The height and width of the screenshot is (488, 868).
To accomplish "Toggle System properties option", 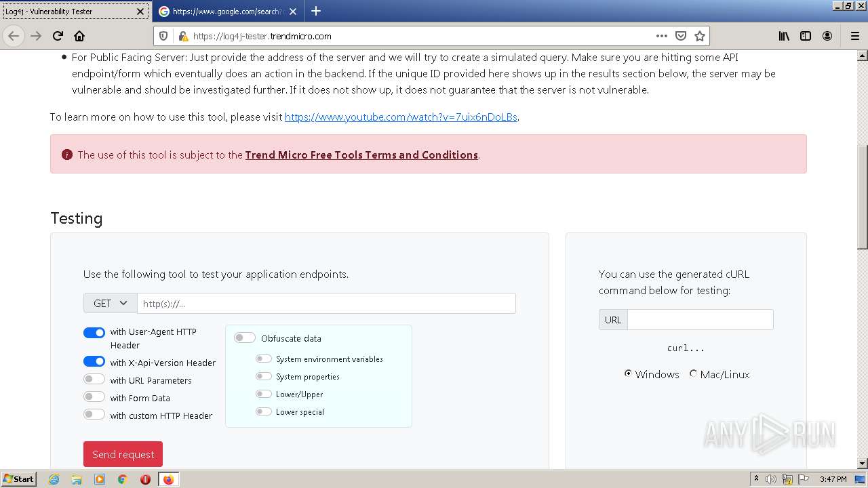I will (264, 376).
